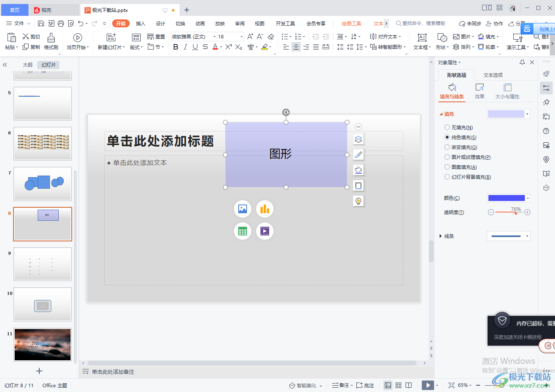
Task: Apply strikethrough formatting
Action: pyautogui.click(x=205, y=47)
